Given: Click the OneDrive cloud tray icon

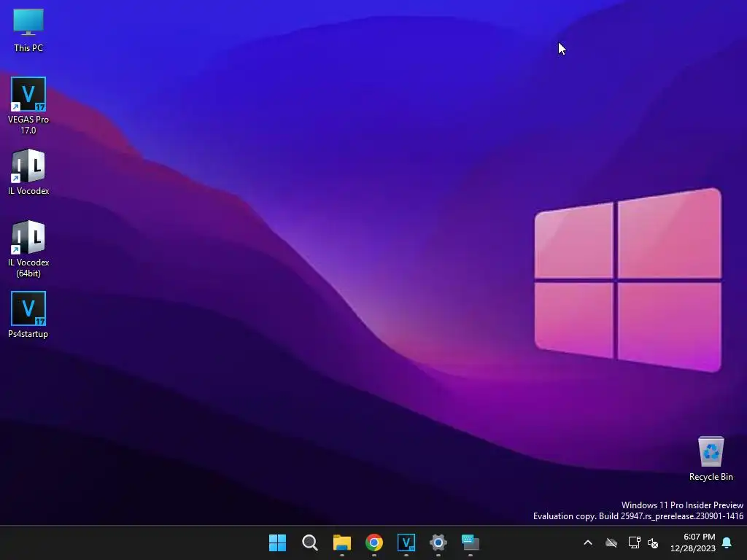Looking at the screenshot, I should coord(611,542).
